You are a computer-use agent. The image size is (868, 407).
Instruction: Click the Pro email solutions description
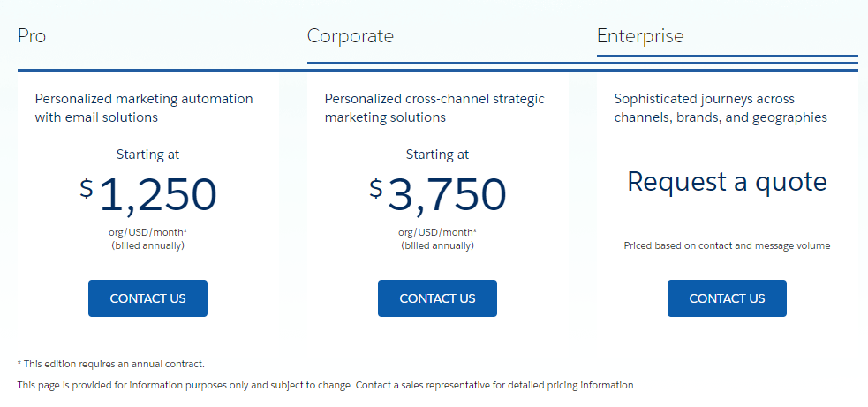144,108
